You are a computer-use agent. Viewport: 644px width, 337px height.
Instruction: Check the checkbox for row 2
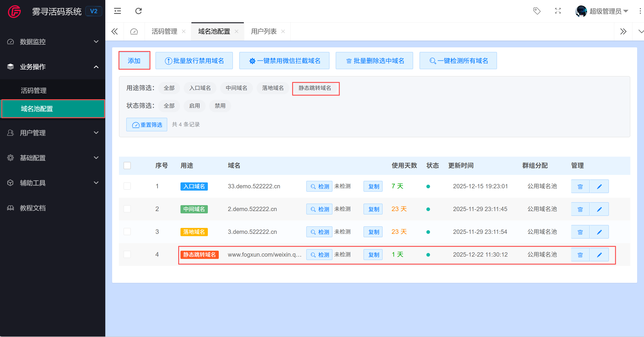point(127,209)
